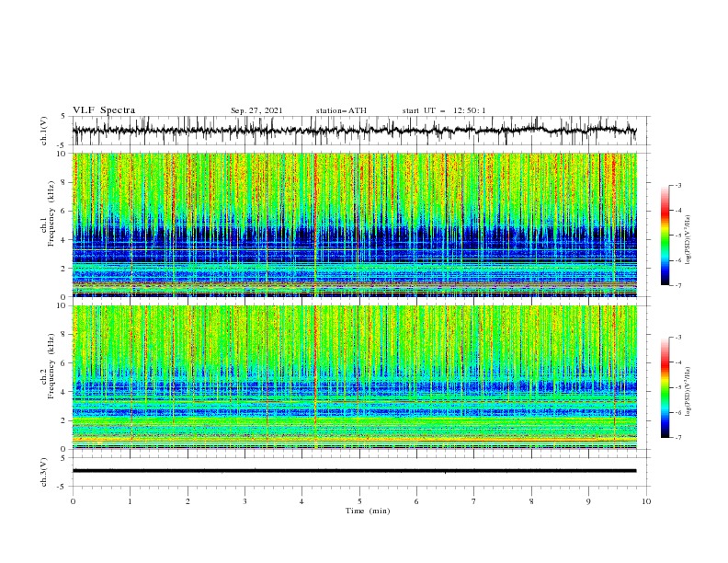Click the "Time (min)" axis label
This screenshot has height=563, width=728.
click(x=368, y=511)
